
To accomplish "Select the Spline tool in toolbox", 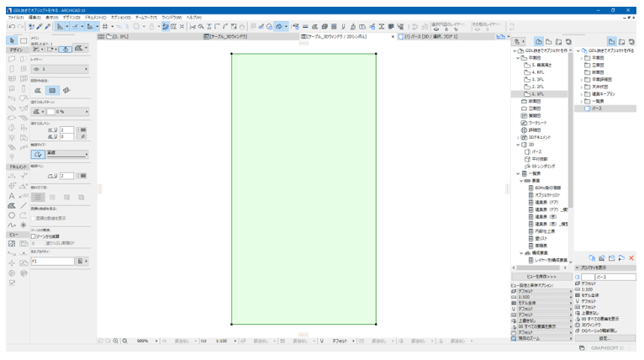I will pos(12,225).
